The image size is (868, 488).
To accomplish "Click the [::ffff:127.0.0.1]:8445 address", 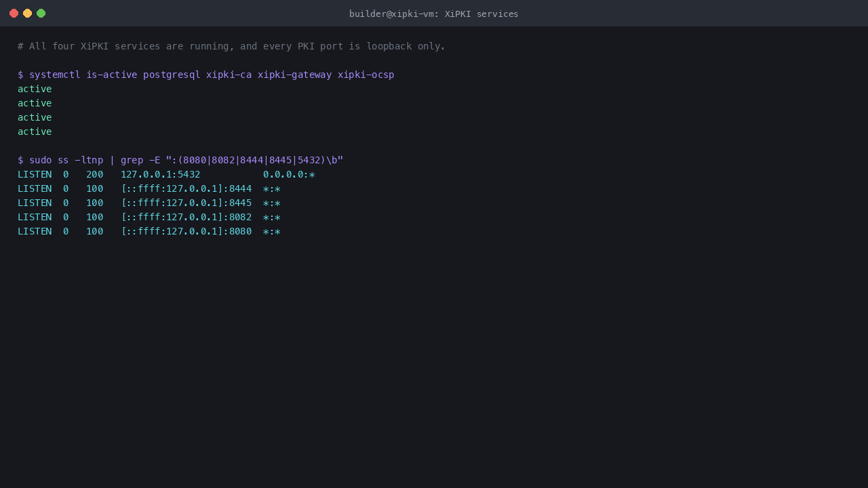I will click(x=186, y=203).
